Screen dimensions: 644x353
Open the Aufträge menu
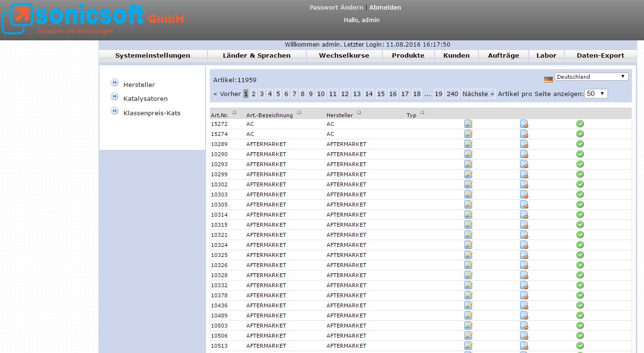click(x=503, y=56)
